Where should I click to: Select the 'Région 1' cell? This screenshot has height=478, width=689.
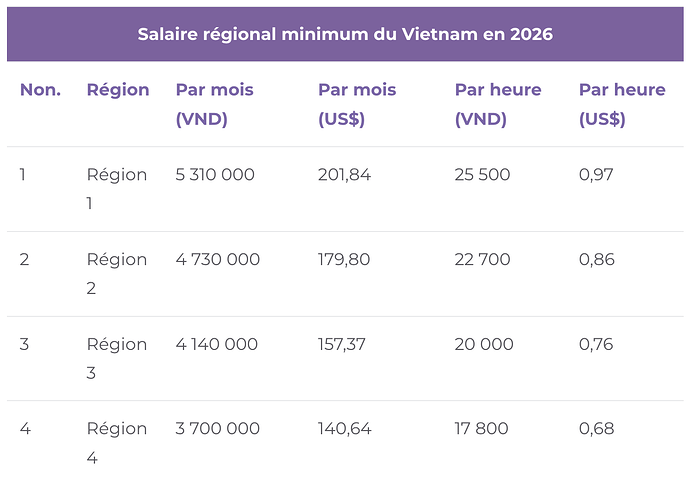[116, 189]
